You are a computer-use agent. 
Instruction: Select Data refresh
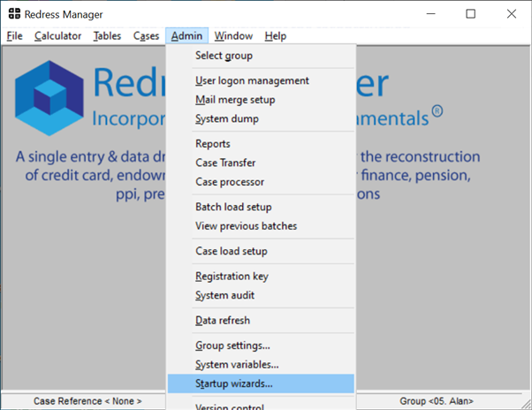(261, 320)
